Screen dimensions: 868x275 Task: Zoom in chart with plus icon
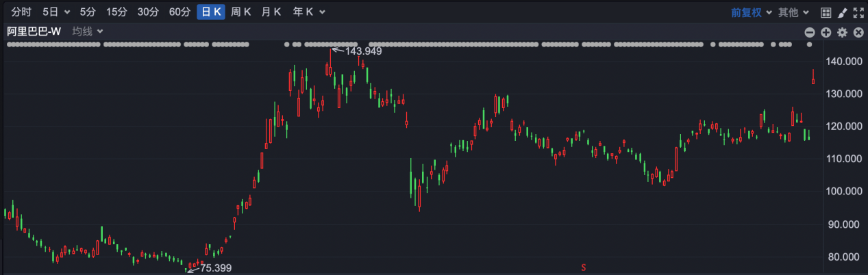click(x=826, y=32)
